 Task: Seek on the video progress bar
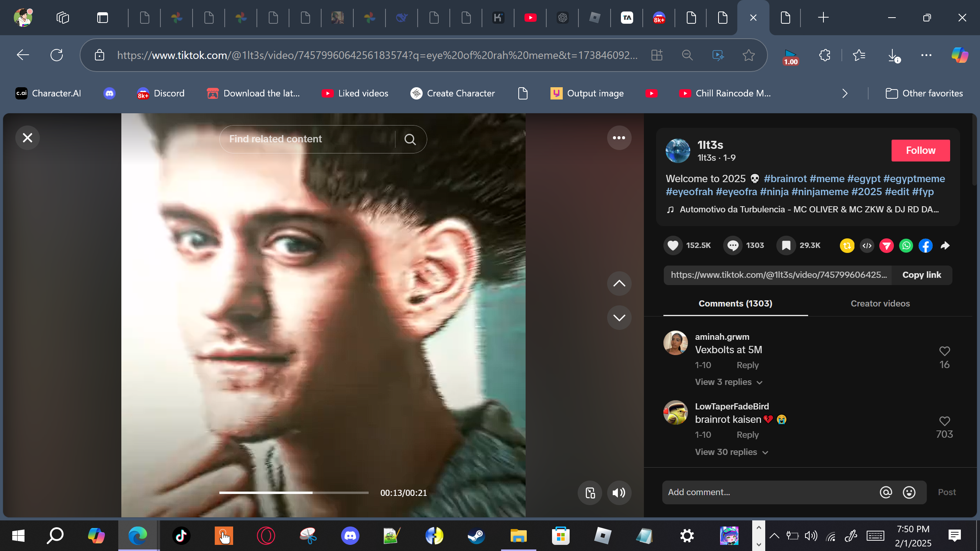[x=294, y=493]
